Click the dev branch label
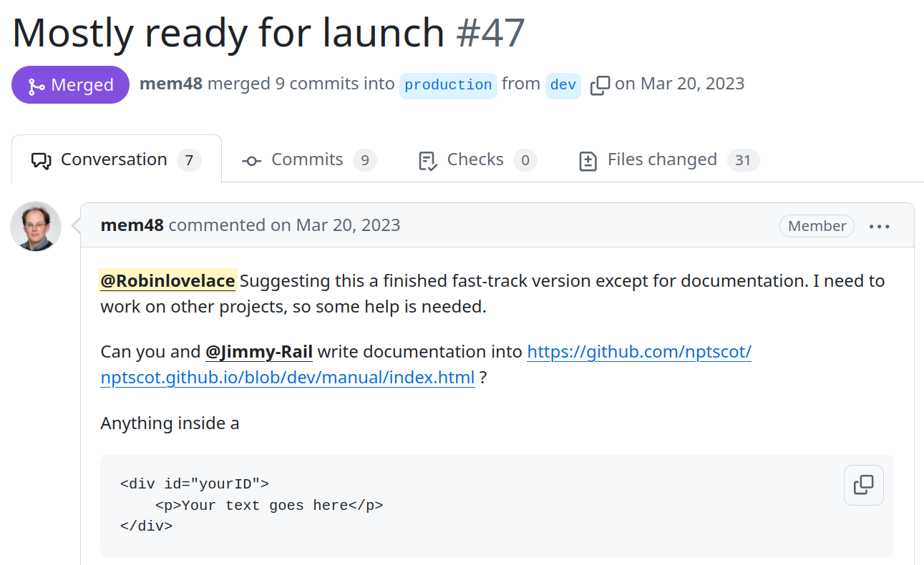Image resolution: width=924 pixels, height=565 pixels. 563,85
